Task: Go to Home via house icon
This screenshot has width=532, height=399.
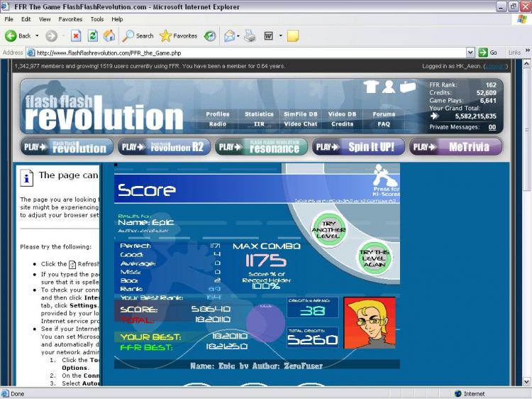Action: click(109, 35)
